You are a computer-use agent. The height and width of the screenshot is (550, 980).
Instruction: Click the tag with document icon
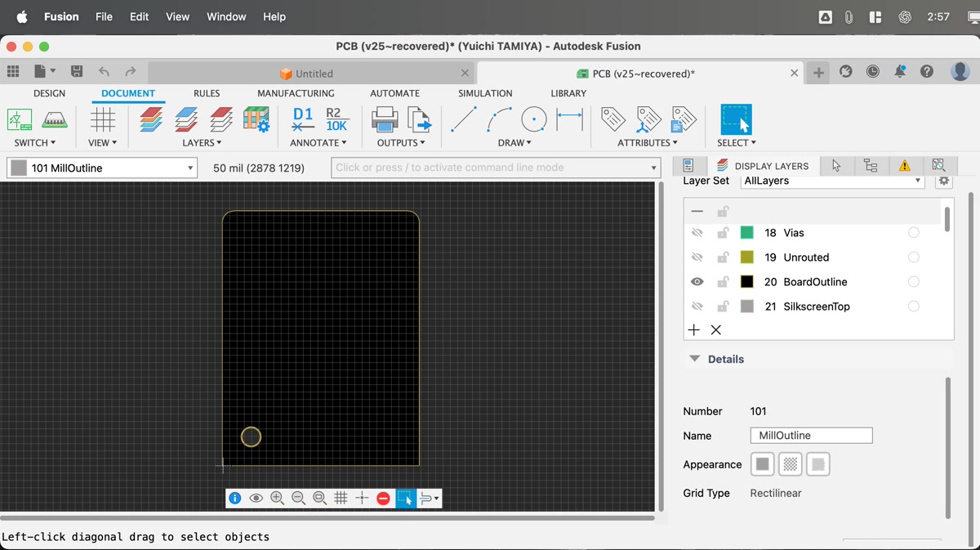pos(683,119)
